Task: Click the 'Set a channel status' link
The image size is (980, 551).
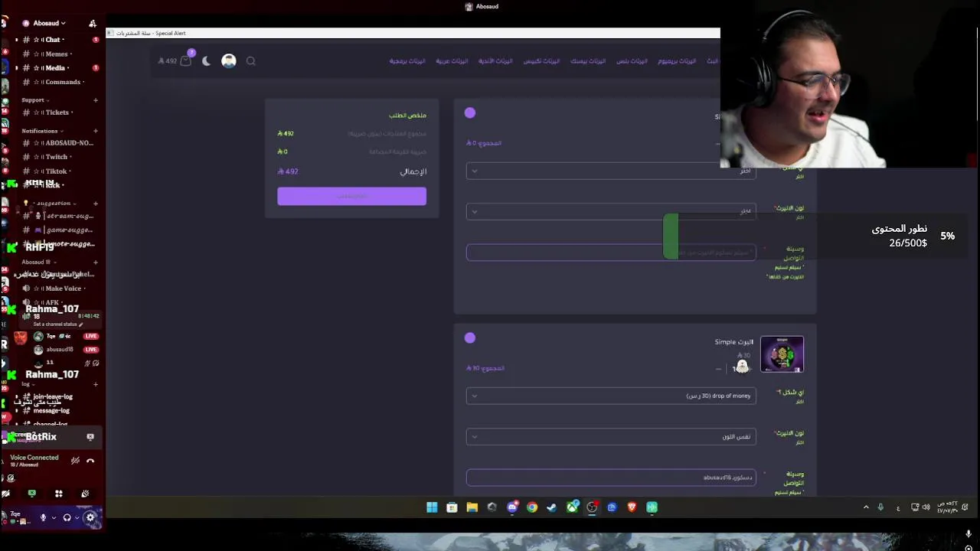Action: pyautogui.click(x=57, y=324)
